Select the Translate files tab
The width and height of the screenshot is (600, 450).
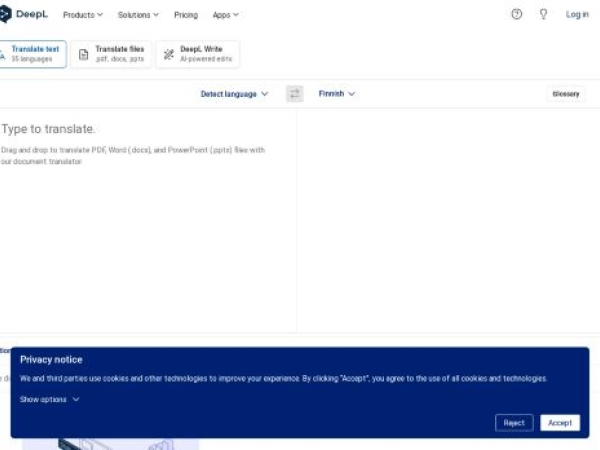tap(111, 54)
